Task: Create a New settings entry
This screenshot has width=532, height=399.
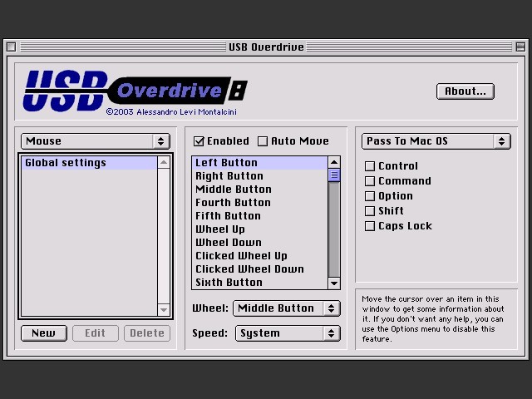Action: pyautogui.click(x=44, y=333)
